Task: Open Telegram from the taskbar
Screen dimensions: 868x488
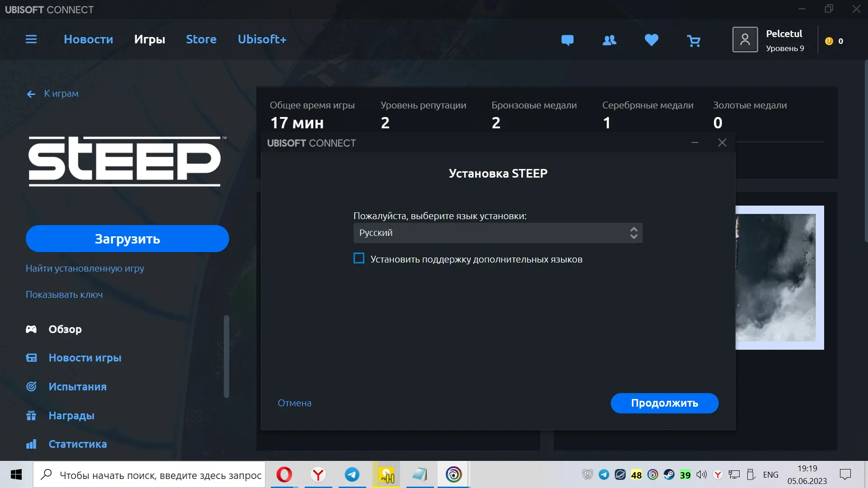Action: [352, 474]
